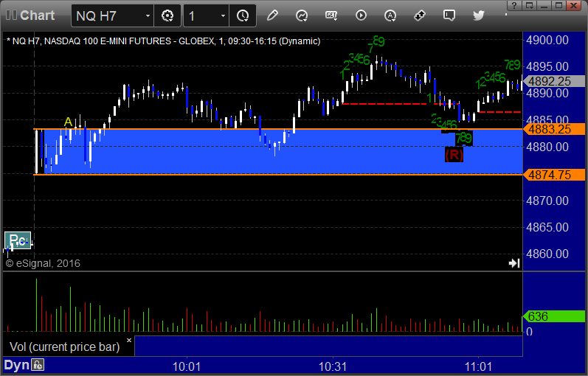The image size is (588, 376).
Task: Expand the interval 1 dropdown arrow
Action: pyautogui.click(x=223, y=15)
